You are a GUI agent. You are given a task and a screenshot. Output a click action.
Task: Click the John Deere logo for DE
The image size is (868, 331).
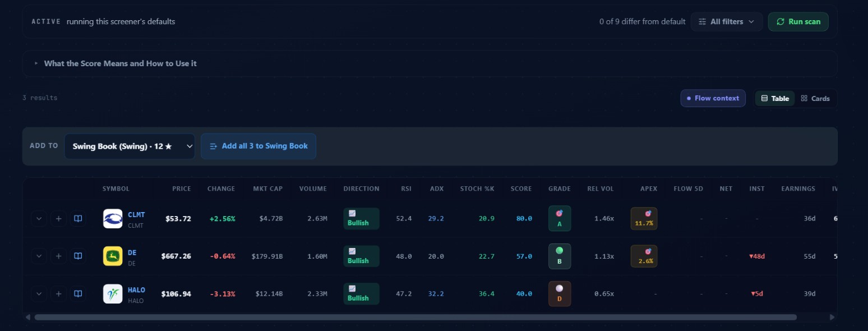point(113,256)
